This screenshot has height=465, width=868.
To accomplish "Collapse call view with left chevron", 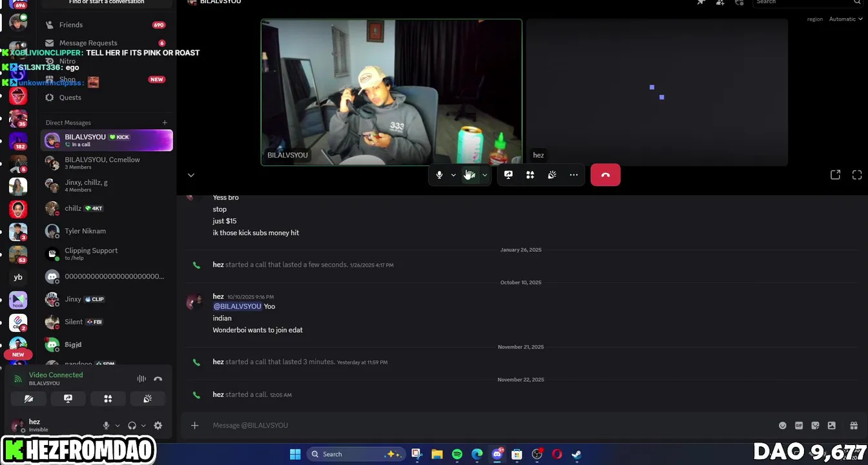I will pos(191,175).
